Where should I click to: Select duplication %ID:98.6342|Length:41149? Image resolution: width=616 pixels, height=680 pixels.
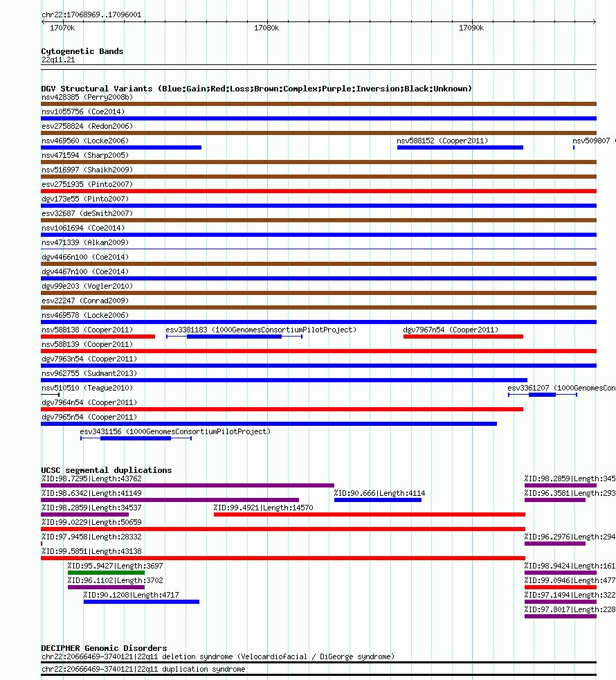point(170,500)
